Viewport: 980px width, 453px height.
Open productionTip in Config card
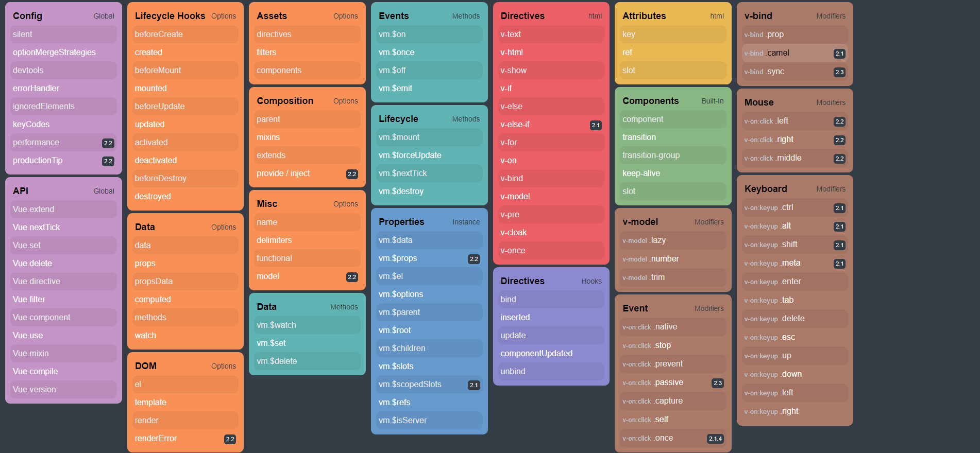63,161
